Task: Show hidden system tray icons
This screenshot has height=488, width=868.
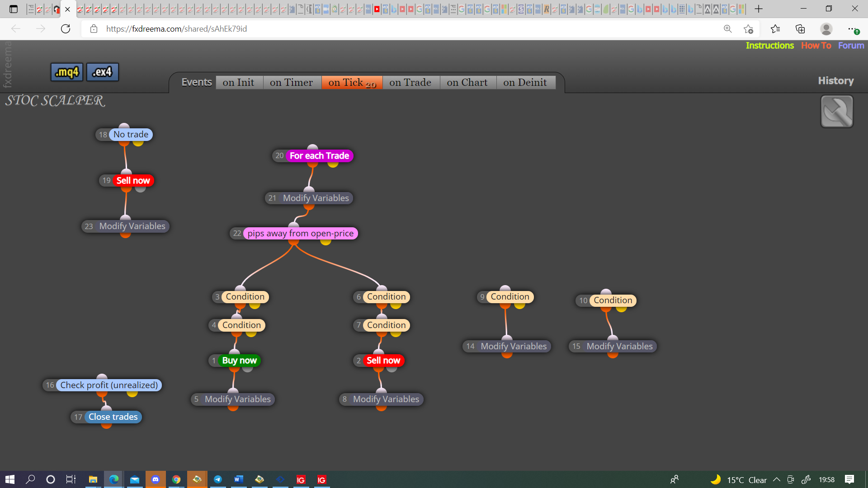Action: click(x=777, y=479)
